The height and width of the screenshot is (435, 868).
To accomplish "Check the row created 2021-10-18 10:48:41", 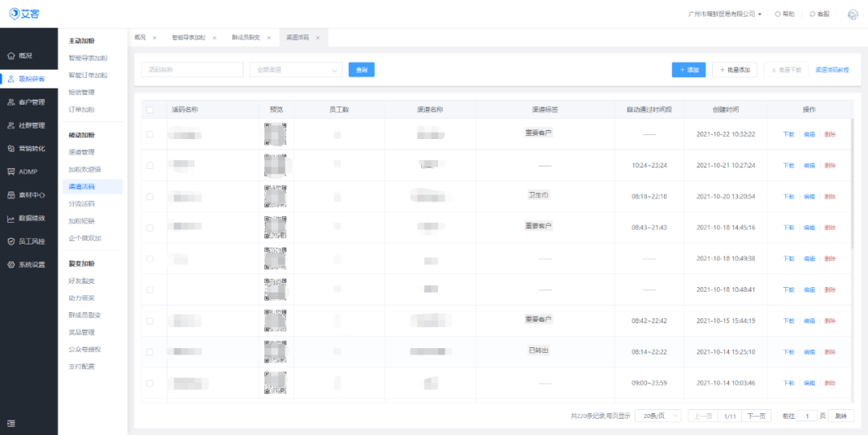I will (150, 289).
